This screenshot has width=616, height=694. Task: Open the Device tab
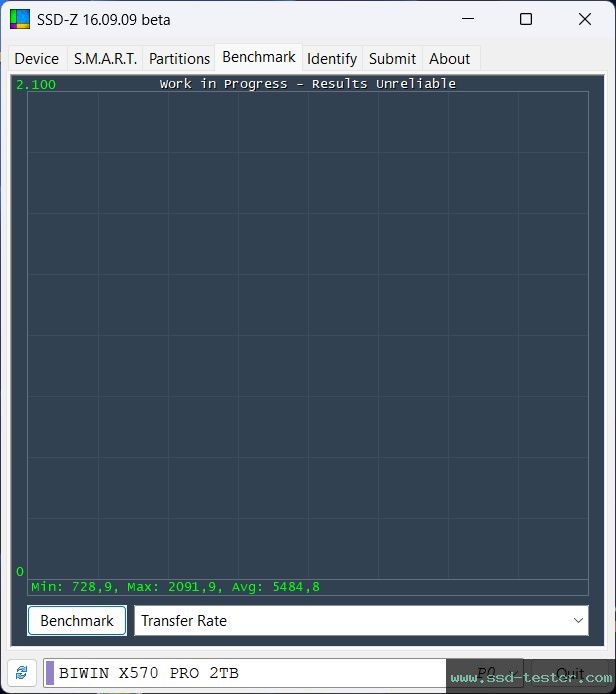point(37,58)
